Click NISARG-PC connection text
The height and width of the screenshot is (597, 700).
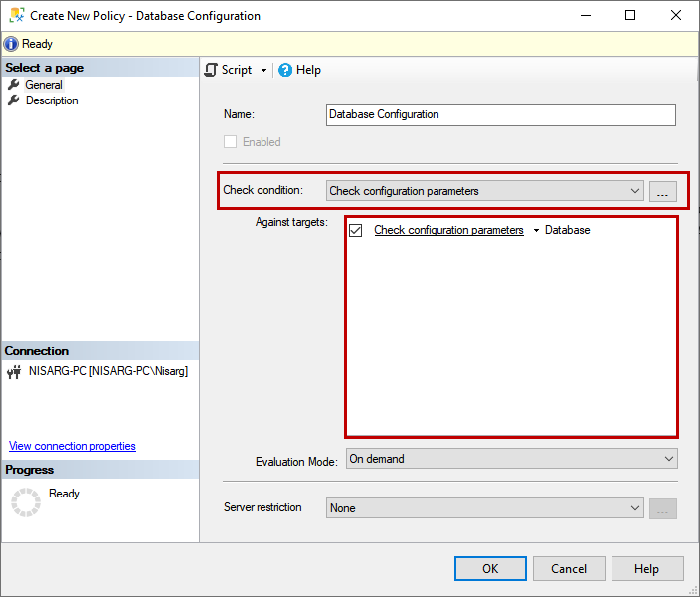(x=108, y=371)
